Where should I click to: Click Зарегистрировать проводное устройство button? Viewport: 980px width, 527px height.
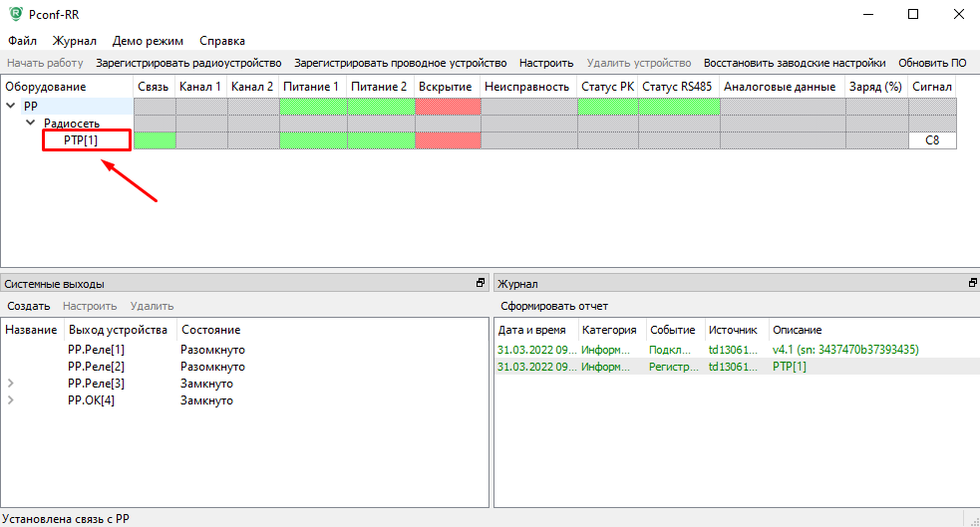(400, 63)
